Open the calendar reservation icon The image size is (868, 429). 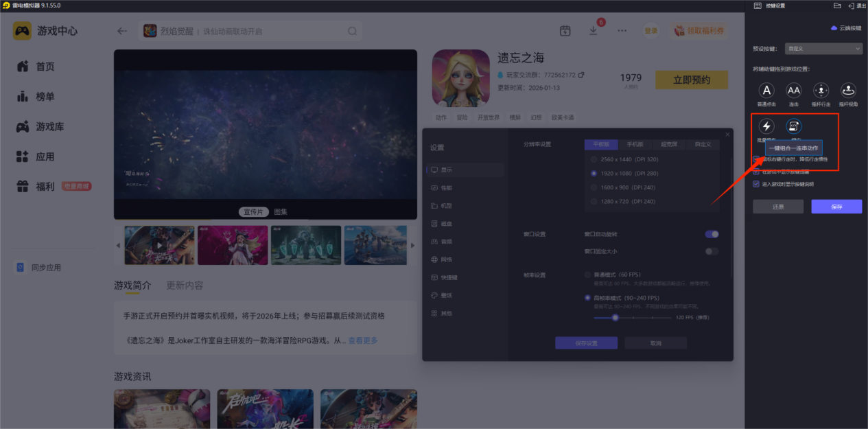(x=565, y=31)
